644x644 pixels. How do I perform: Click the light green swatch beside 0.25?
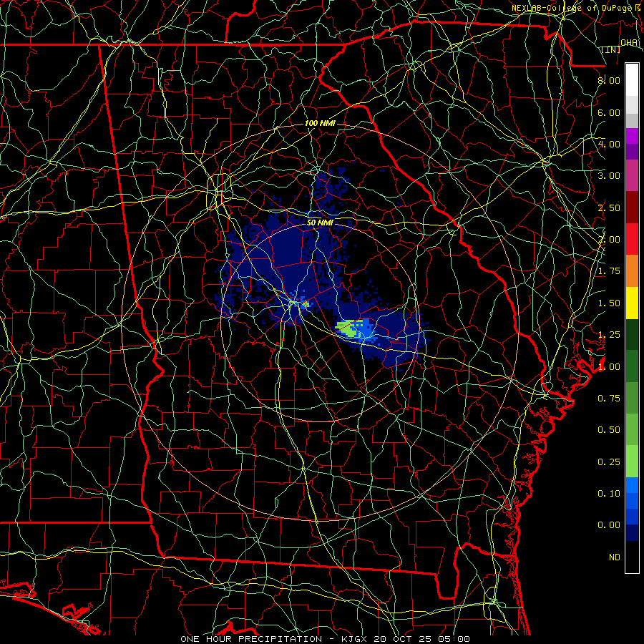tap(632, 462)
